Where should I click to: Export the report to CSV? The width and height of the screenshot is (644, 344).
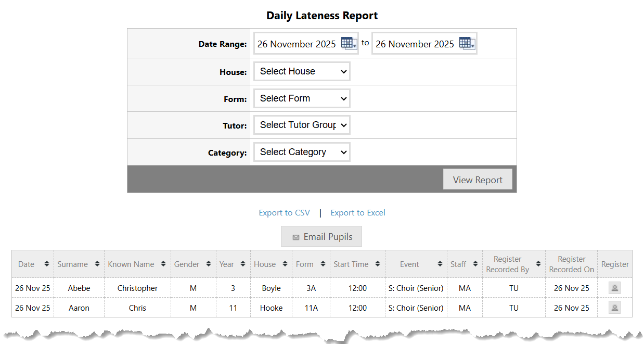tap(285, 212)
